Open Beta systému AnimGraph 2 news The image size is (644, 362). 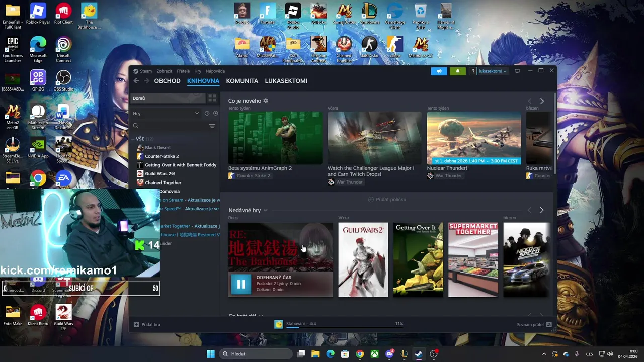275,138
